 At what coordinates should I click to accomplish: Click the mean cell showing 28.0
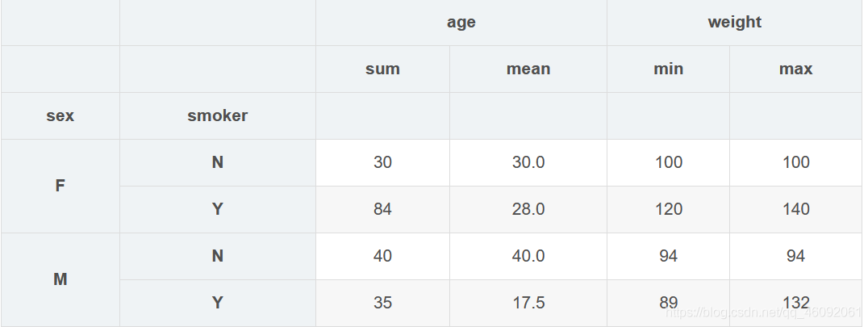click(528, 209)
